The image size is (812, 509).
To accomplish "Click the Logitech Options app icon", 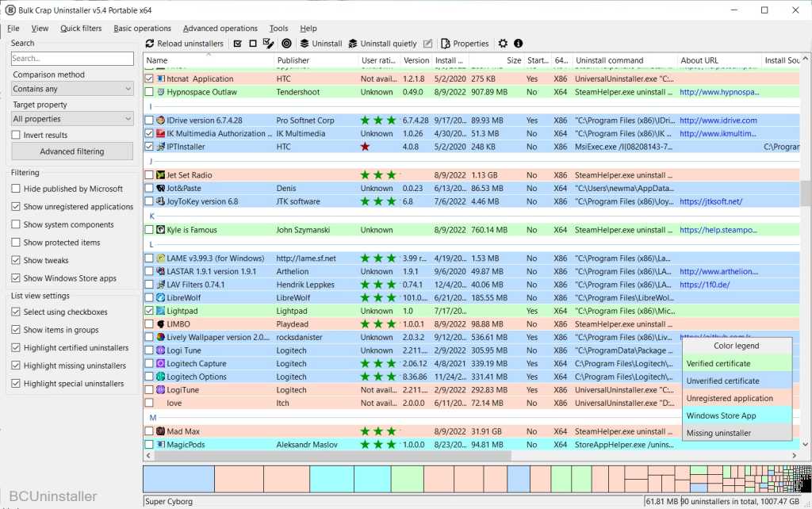I will 160,377.
